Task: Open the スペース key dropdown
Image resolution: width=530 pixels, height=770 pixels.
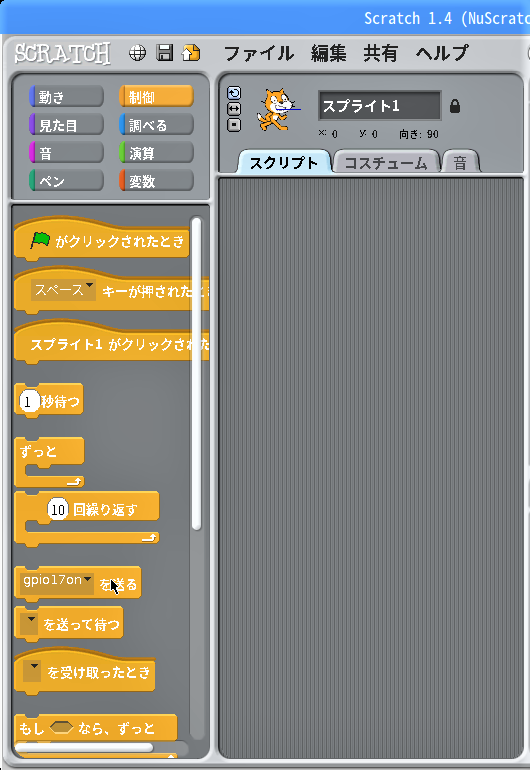Action: click(63, 290)
